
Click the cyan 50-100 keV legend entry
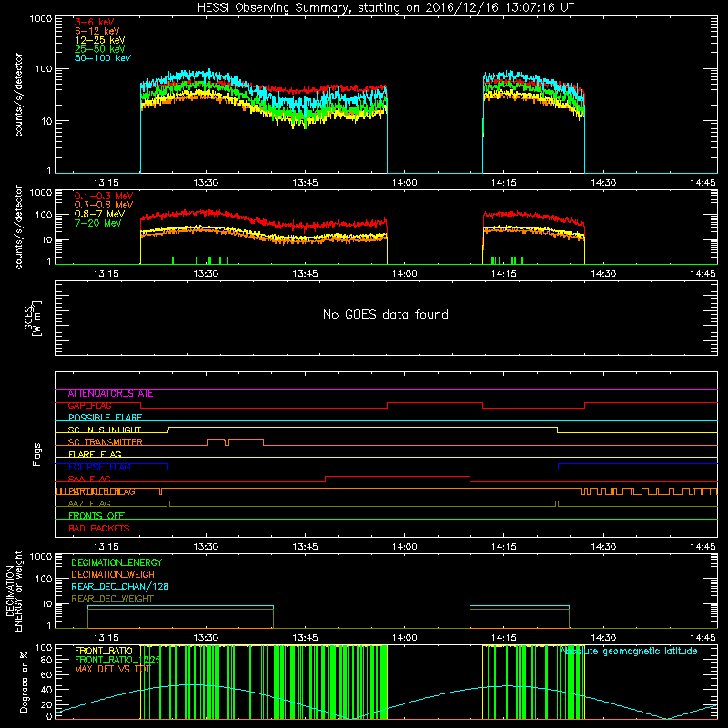[x=103, y=58]
